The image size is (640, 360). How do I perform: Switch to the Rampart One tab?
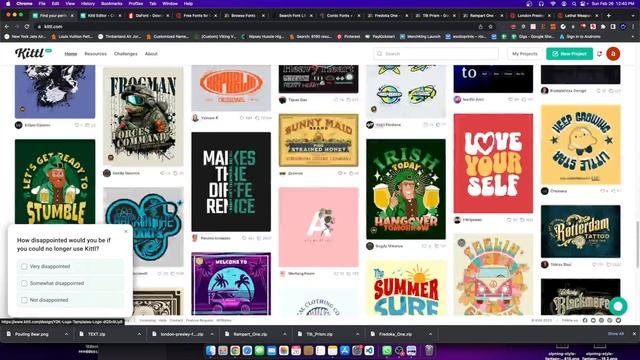(482, 16)
